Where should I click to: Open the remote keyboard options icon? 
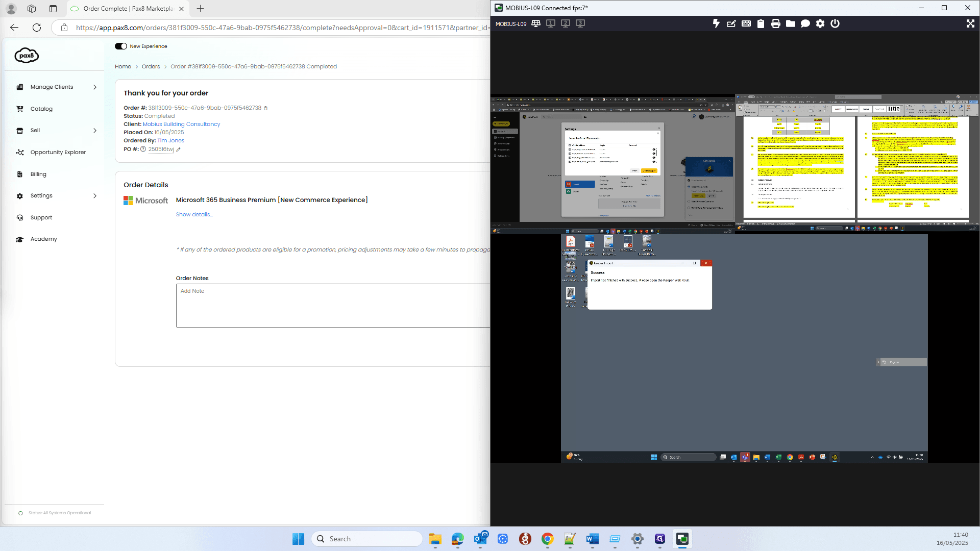tap(746, 23)
